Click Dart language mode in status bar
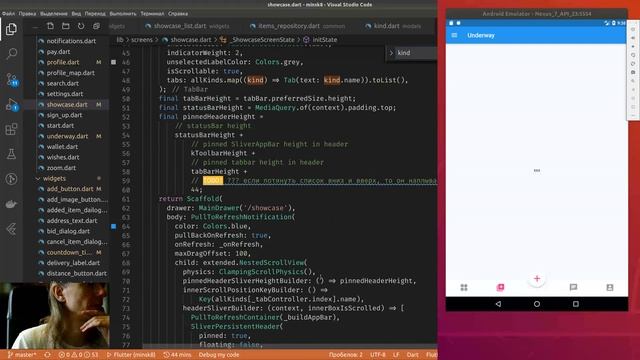Screen dimensions: 640x360 (x=412, y=355)
